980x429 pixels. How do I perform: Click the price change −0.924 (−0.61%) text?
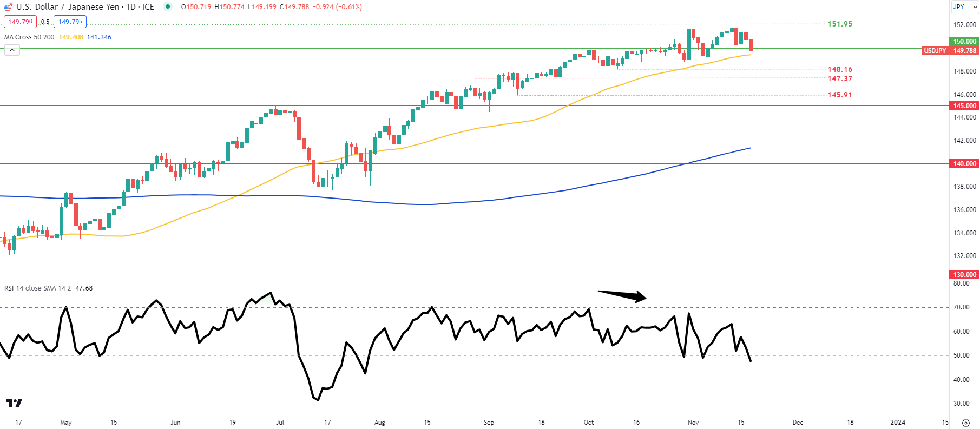click(337, 7)
